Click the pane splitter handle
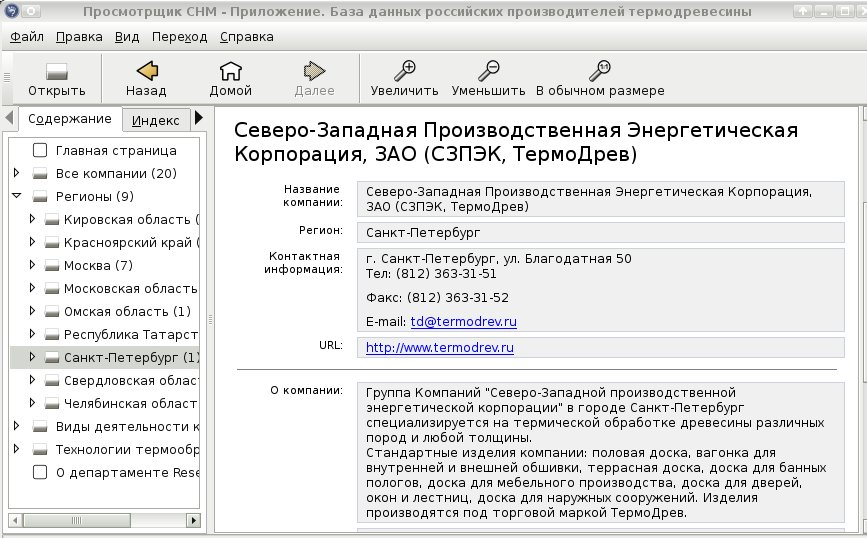This screenshot has height=538, width=867. click(x=210, y=320)
